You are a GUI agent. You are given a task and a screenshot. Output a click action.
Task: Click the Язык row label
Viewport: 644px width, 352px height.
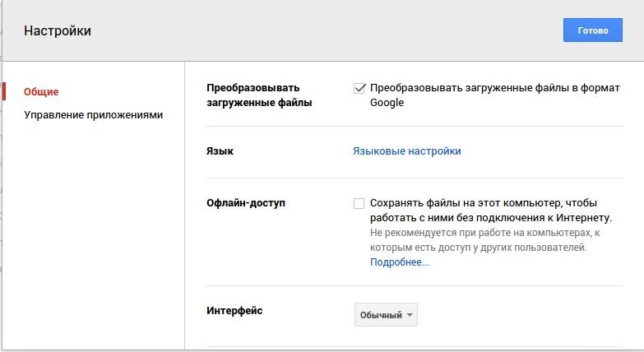(x=219, y=151)
